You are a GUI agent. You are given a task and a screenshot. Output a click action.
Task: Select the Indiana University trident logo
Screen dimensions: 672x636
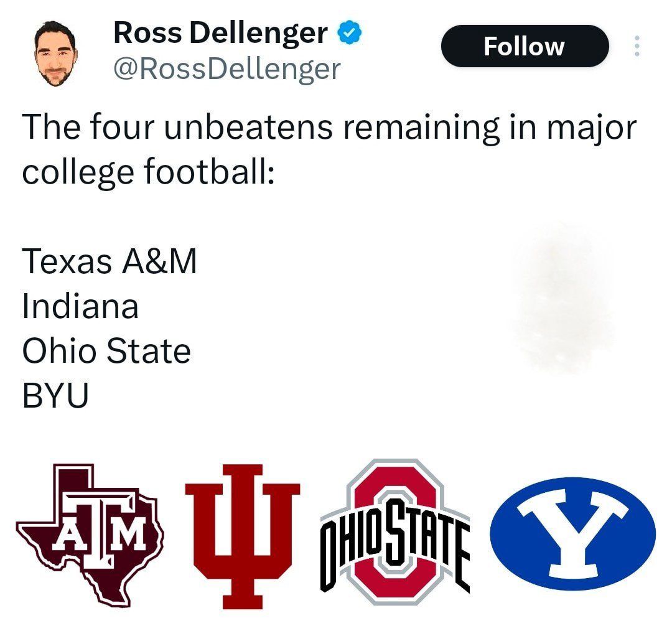(x=243, y=535)
